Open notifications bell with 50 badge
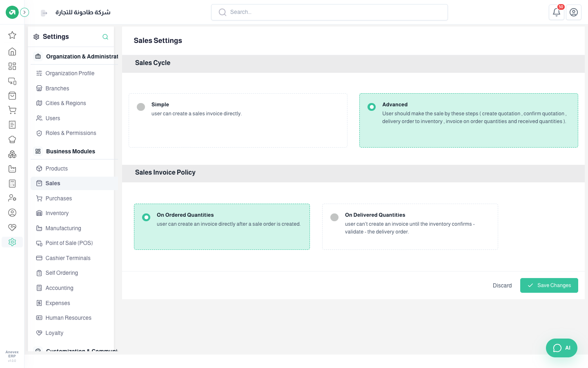Screen dimensions: 588x368 [557, 12]
